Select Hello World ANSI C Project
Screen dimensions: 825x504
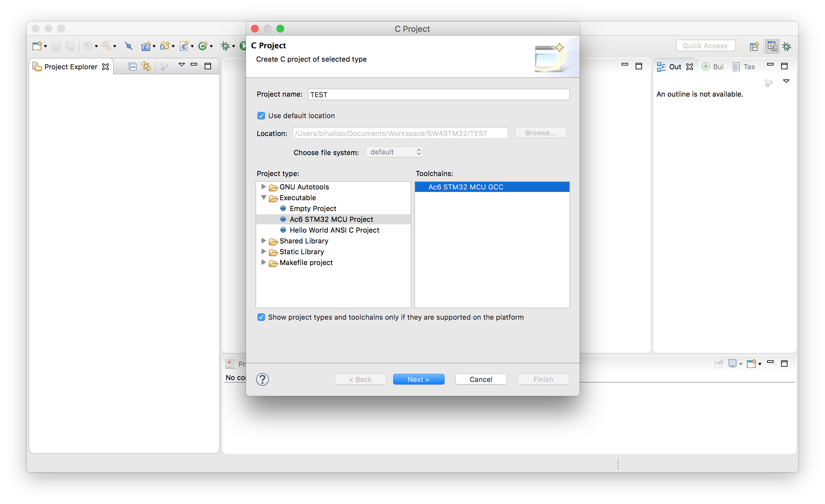334,230
